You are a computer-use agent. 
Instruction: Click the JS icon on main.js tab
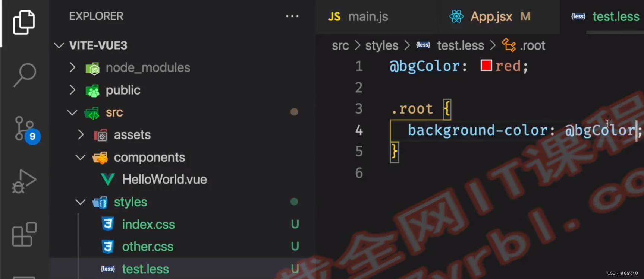334,17
